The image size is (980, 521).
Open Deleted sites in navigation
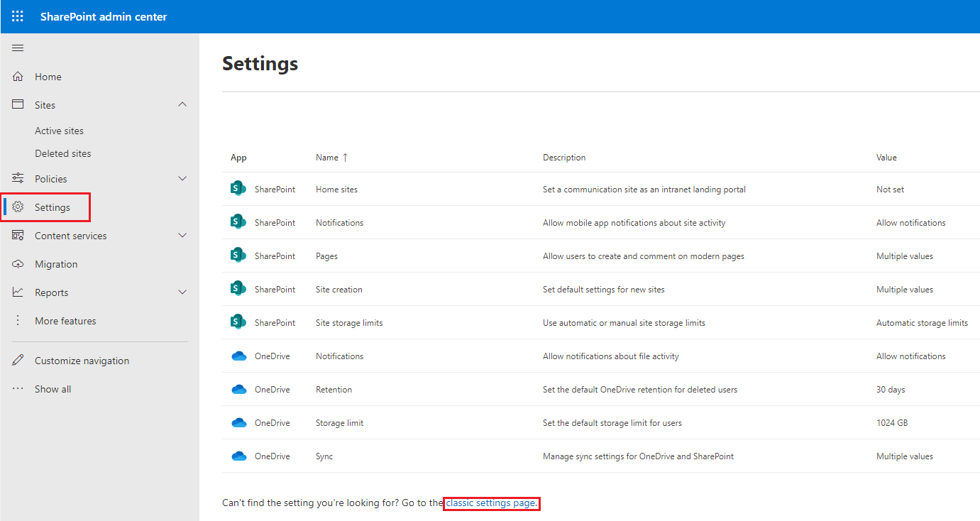[63, 153]
